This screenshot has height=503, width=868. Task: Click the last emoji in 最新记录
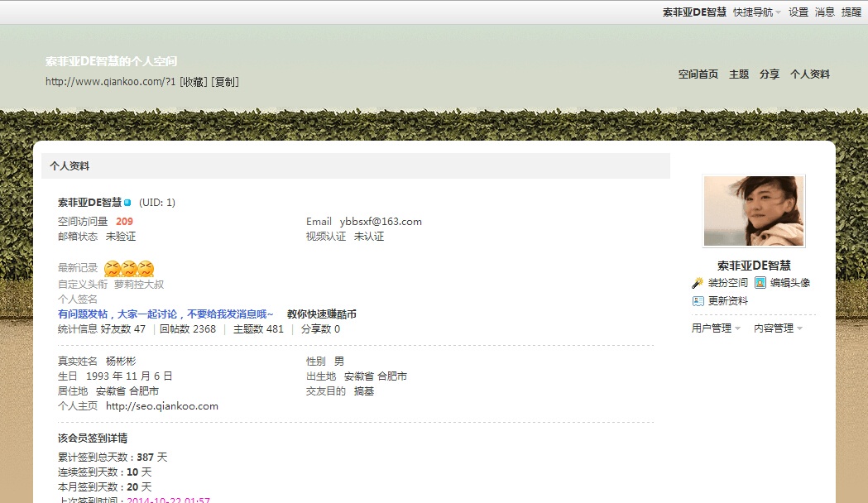click(146, 268)
